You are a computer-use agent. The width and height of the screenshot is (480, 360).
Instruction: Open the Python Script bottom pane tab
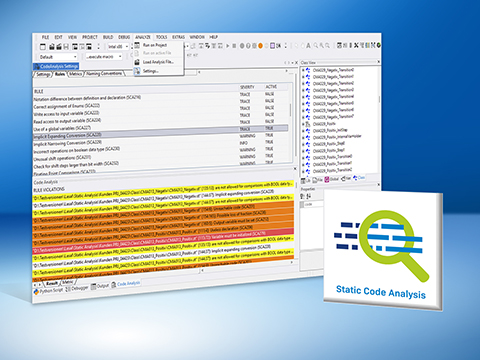[x=48, y=291]
